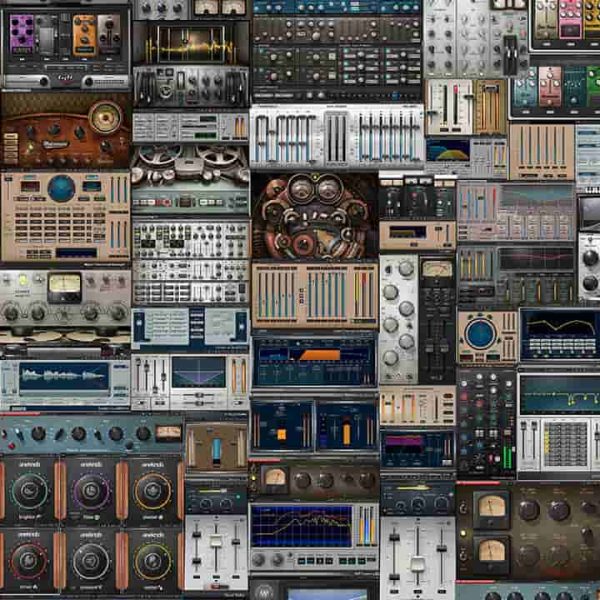Select the beige multi-fader plugin below the steampunk mask
The width and height of the screenshot is (600, 600).
(315, 295)
